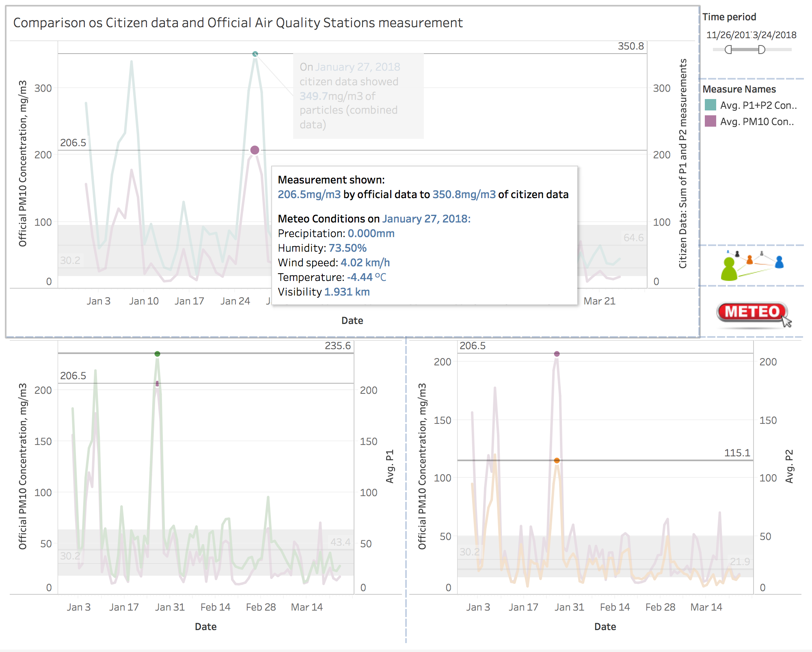Select the purple 206.5 peak in P2 chart

(x=557, y=354)
